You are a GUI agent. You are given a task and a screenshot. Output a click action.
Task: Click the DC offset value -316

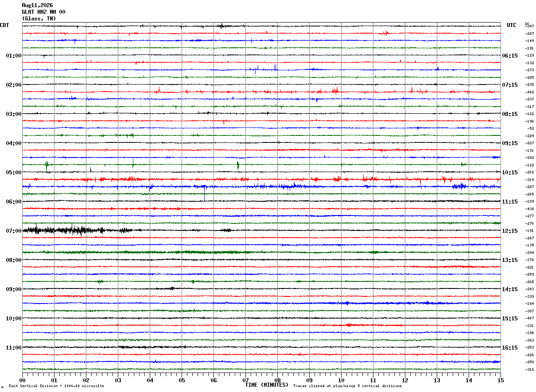click(530, 369)
